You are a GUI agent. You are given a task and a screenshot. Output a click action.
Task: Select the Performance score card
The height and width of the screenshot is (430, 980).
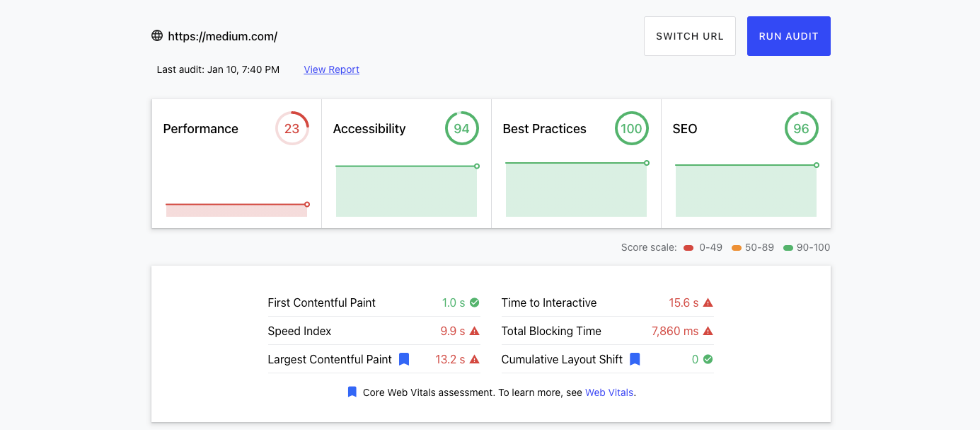236,164
